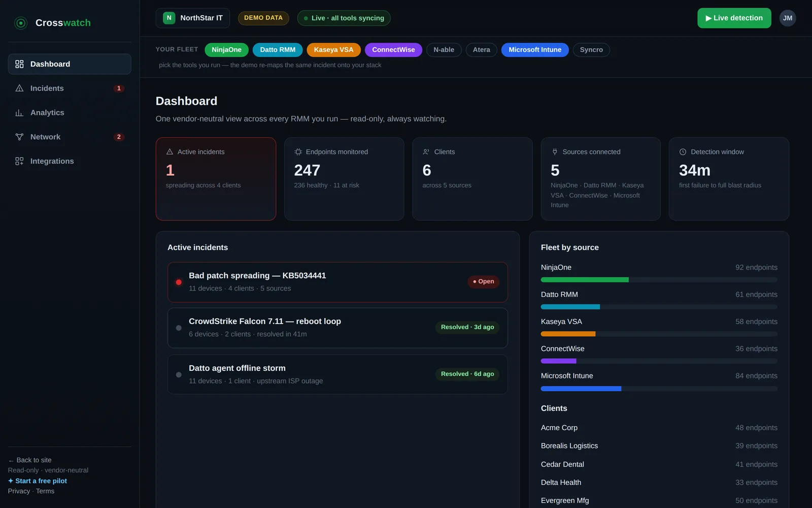Open the JM user avatar
This screenshot has width=812, height=508.
788,18
